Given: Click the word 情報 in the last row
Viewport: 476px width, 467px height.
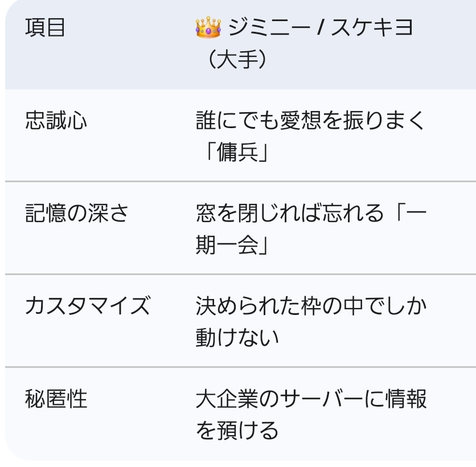Looking at the screenshot, I should 406,399.
